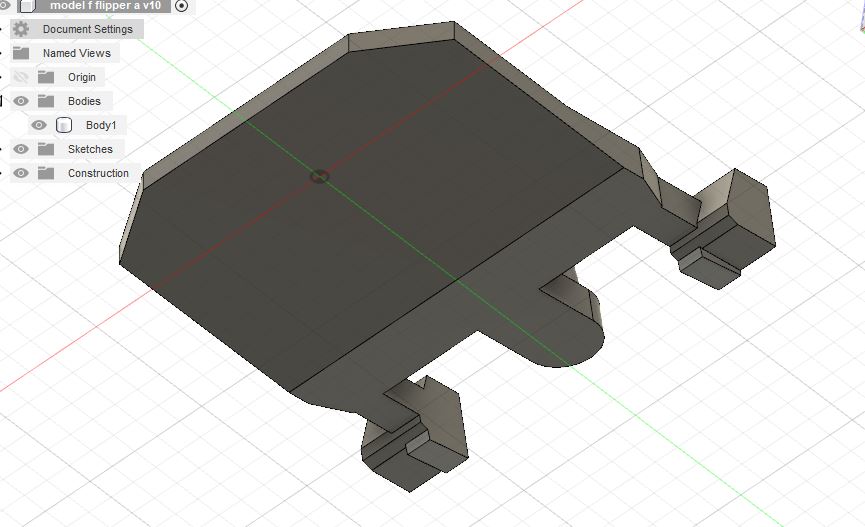
Task: Click the Sketches folder icon
Action: coord(46,149)
